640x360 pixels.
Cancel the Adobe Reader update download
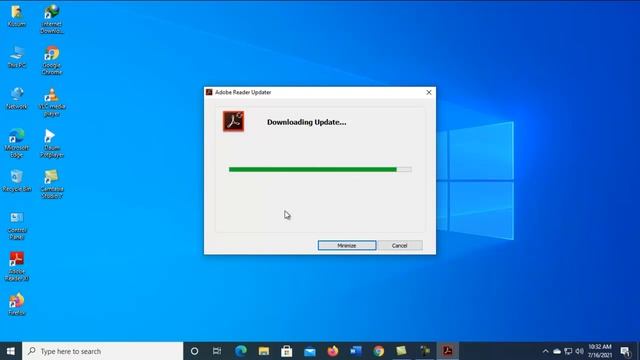(400, 245)
